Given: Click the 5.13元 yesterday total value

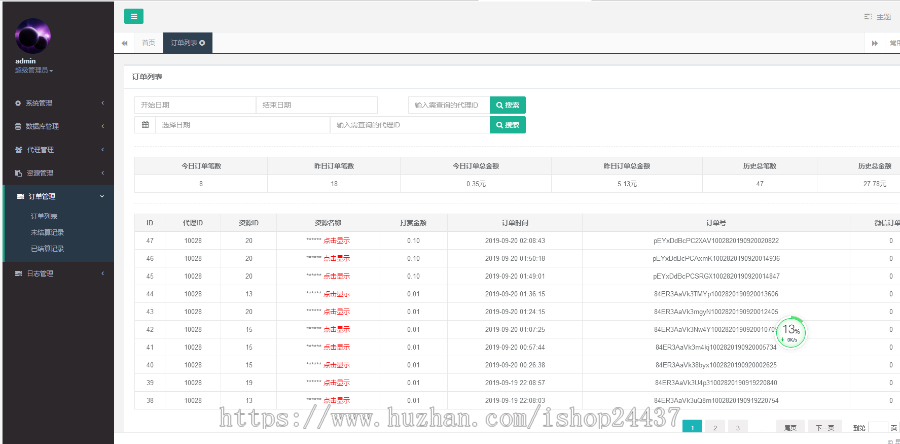Looking at the screenshot, I should [x=627, y=184].
